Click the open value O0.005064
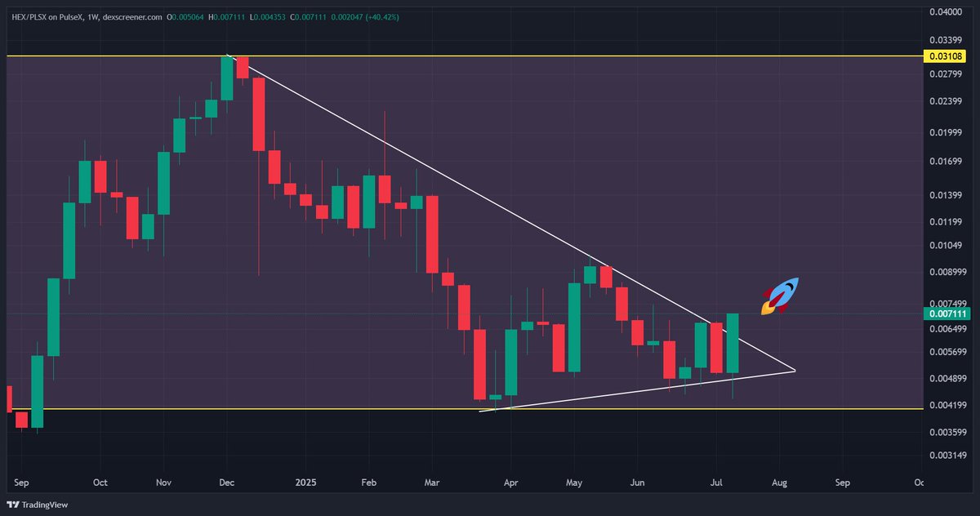Screen dimensions: 980x516 click(x=187, y=17)
